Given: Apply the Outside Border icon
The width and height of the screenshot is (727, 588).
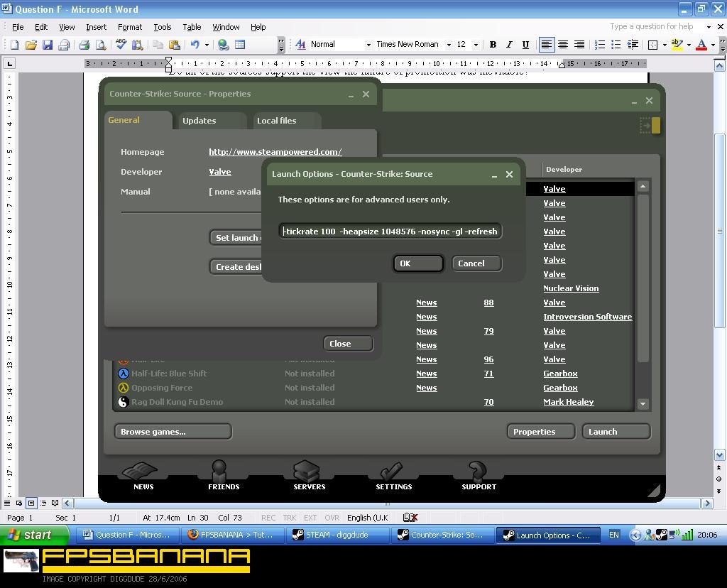Looking at the screenshot, I should pyautogui.click(x=653, y=45).
